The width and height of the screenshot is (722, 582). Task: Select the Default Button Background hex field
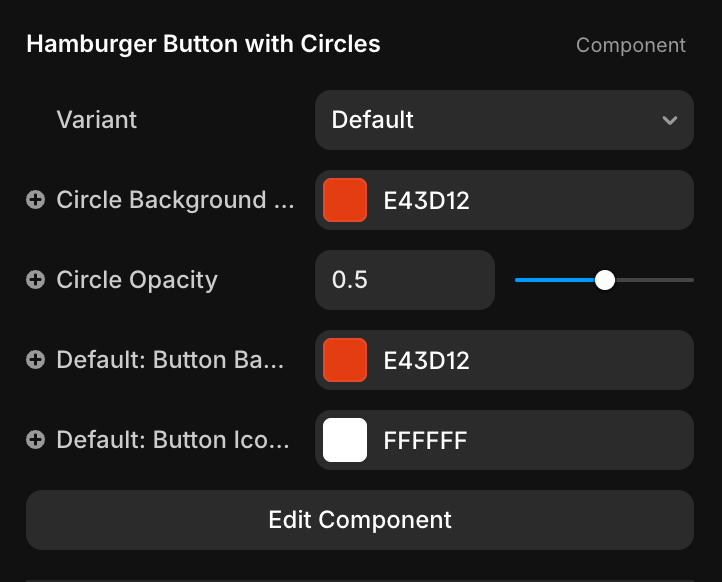click(427, 360)
